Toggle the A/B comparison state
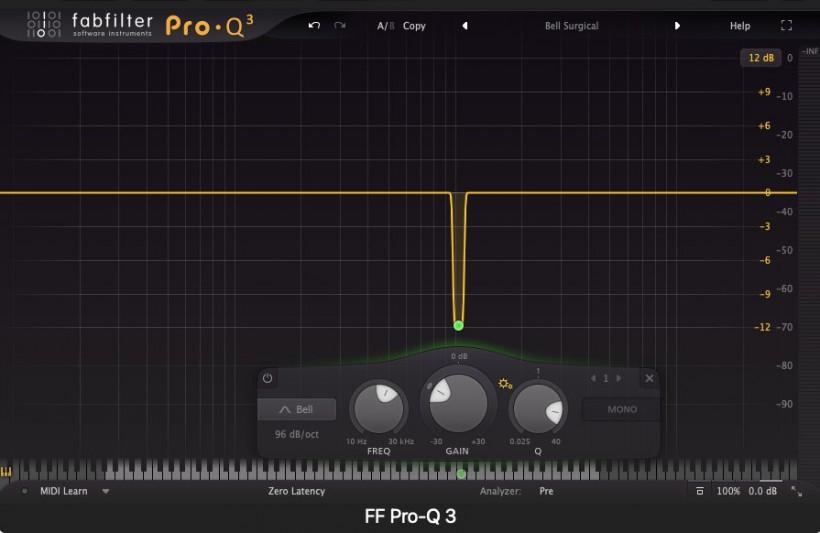 point(386,26)
